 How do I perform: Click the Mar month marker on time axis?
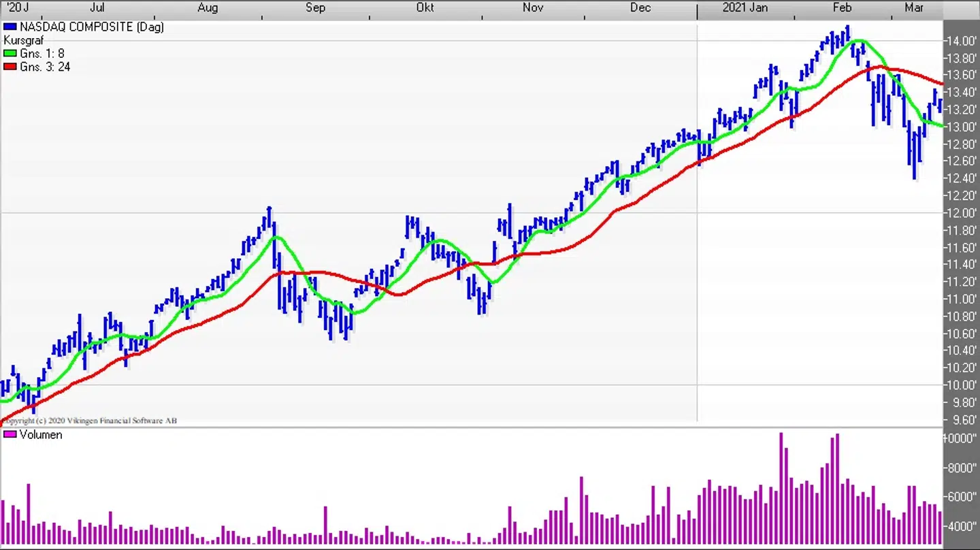[x=914, y=7]
